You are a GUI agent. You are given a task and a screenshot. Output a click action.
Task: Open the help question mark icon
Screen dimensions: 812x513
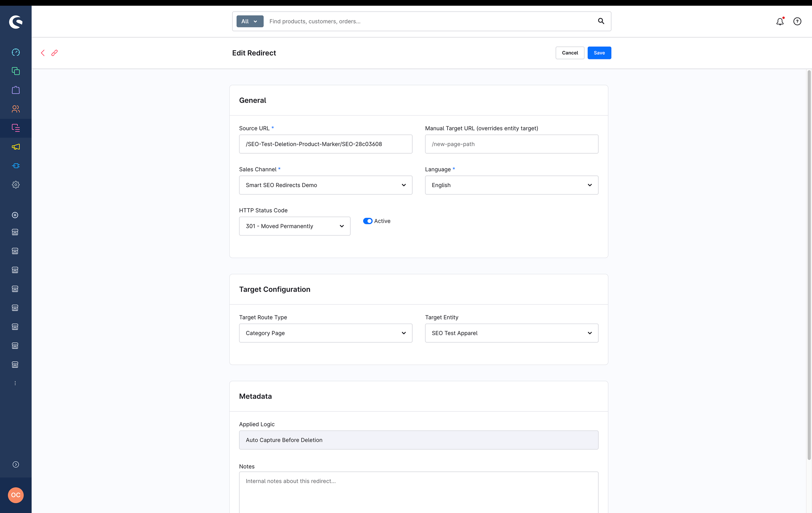pos(797,21)
